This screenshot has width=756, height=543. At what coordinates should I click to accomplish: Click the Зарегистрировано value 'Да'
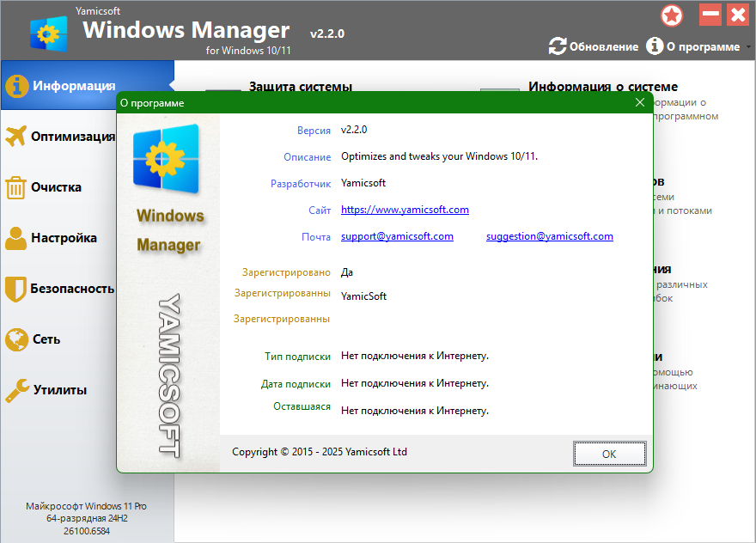(x=347, y=272)
